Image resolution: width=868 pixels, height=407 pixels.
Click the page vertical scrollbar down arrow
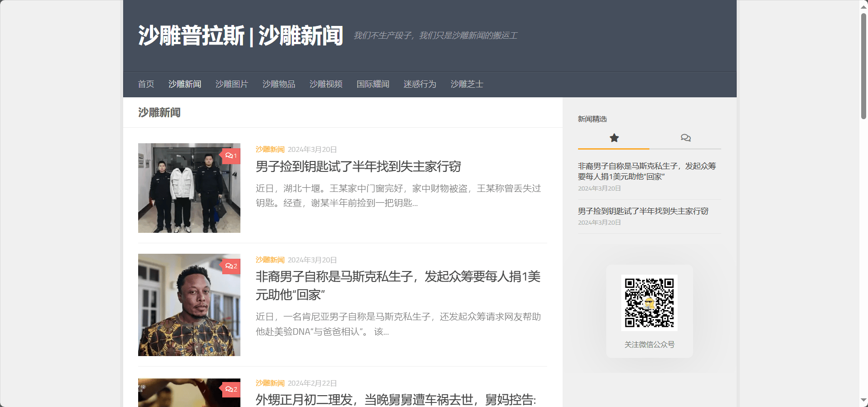[863, 401]
